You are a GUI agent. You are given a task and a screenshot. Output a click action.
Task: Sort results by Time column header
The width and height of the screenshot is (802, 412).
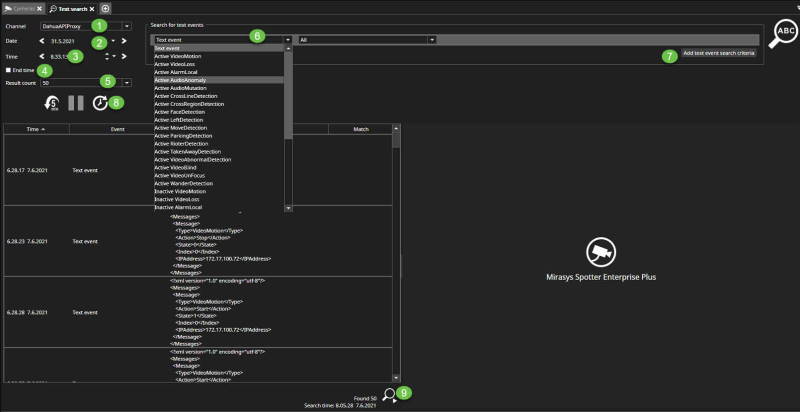[33, 129]
